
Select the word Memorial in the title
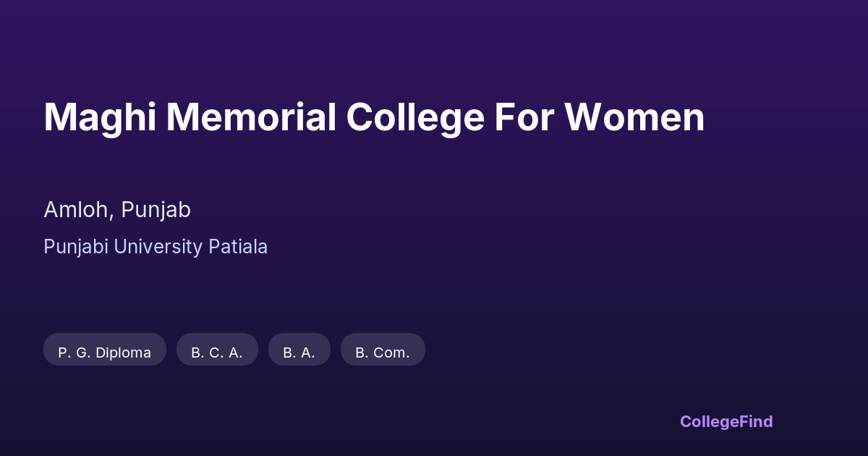[250, 117]
